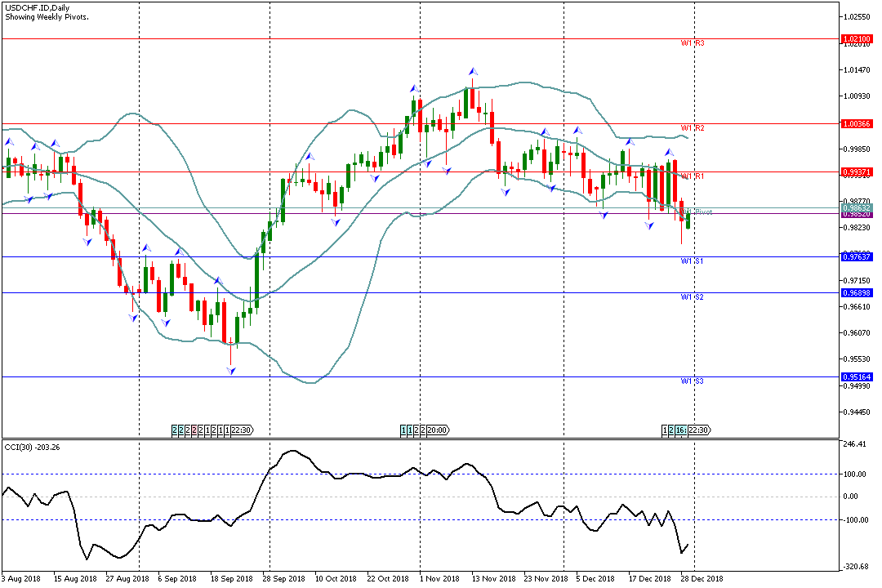Click the W1 Pivot label

tap(698, 212)
